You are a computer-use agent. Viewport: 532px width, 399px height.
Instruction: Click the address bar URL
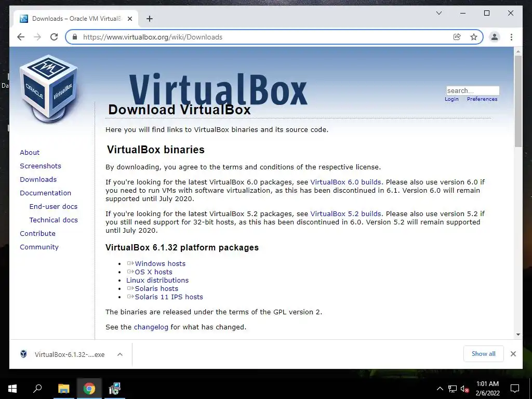tap(153, 37)
